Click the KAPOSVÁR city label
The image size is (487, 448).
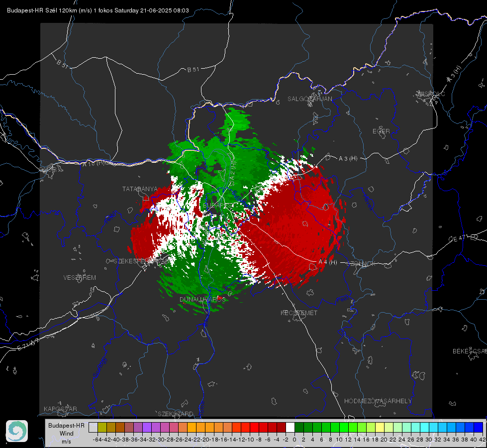pyautogui.click(x=60, y=409)
